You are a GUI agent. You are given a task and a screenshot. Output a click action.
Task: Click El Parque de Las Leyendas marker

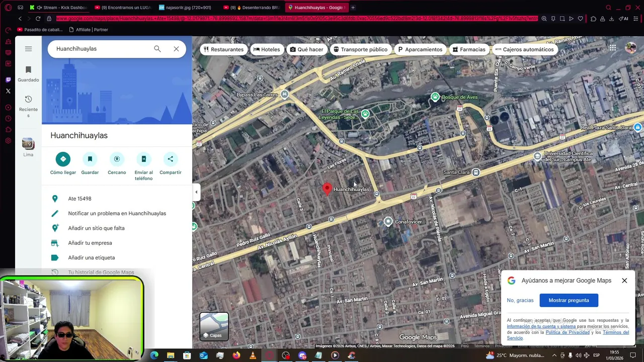(x=365, y=114)
